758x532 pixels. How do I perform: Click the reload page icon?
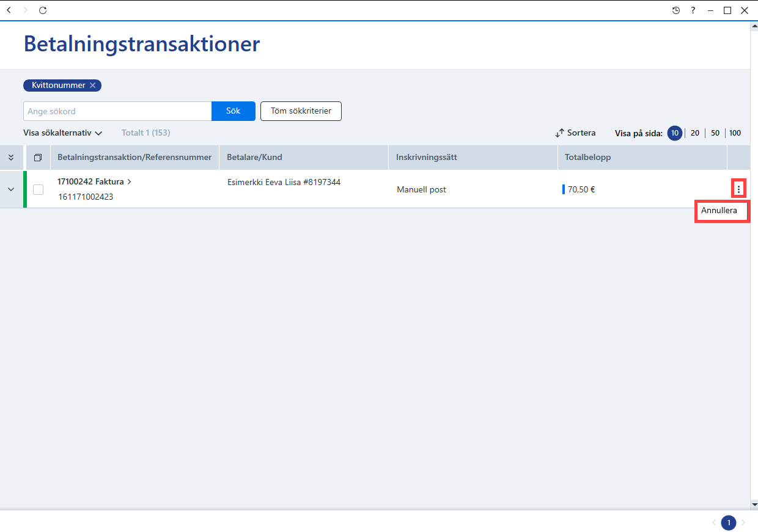tap(43, 10)
